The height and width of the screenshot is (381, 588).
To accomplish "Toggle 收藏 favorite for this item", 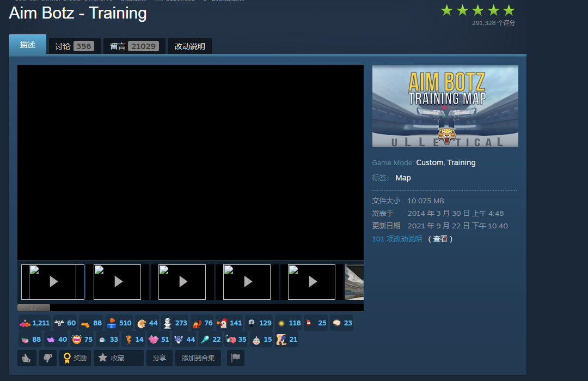I will click(x=119, y=358).
